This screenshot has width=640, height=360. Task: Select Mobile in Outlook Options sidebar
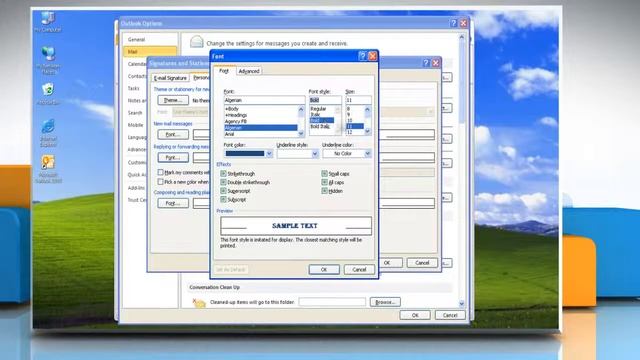coord(136,125)
